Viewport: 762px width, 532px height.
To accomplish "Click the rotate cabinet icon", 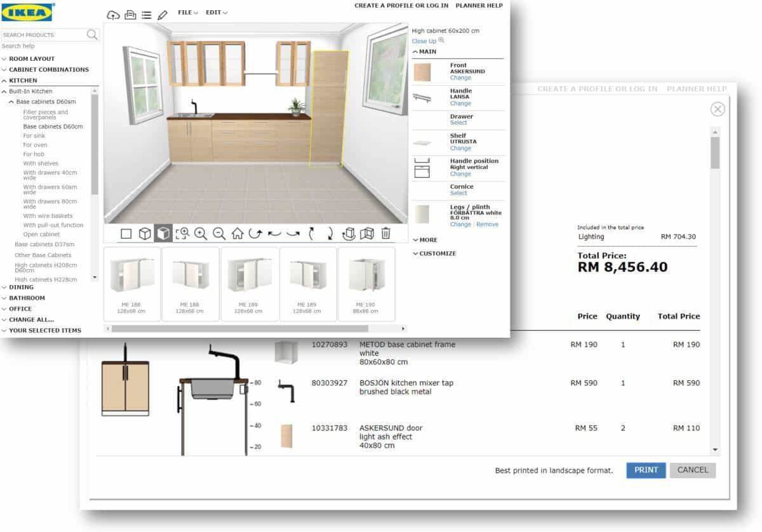I will point(349,234).
